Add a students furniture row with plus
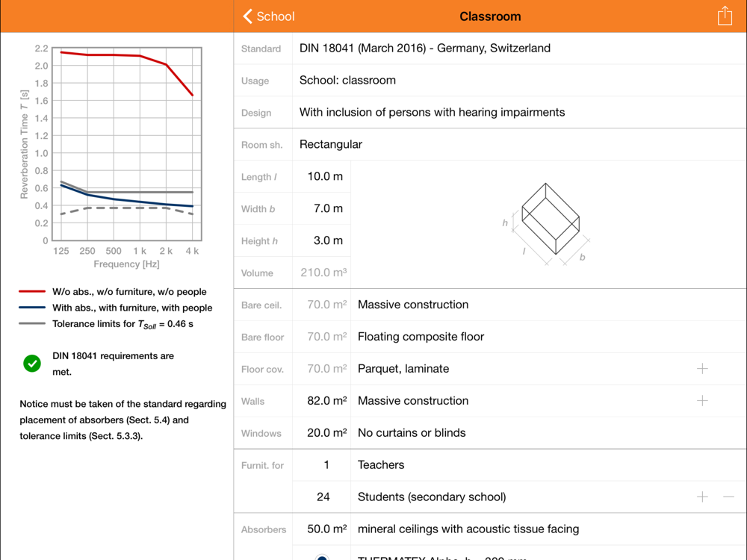The image size is (747, 560). point(702,497)
